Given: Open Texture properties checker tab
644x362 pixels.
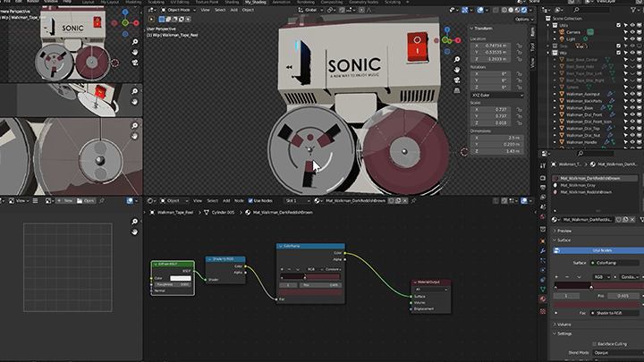Looking at the screenshot, I should click(543, 312).
